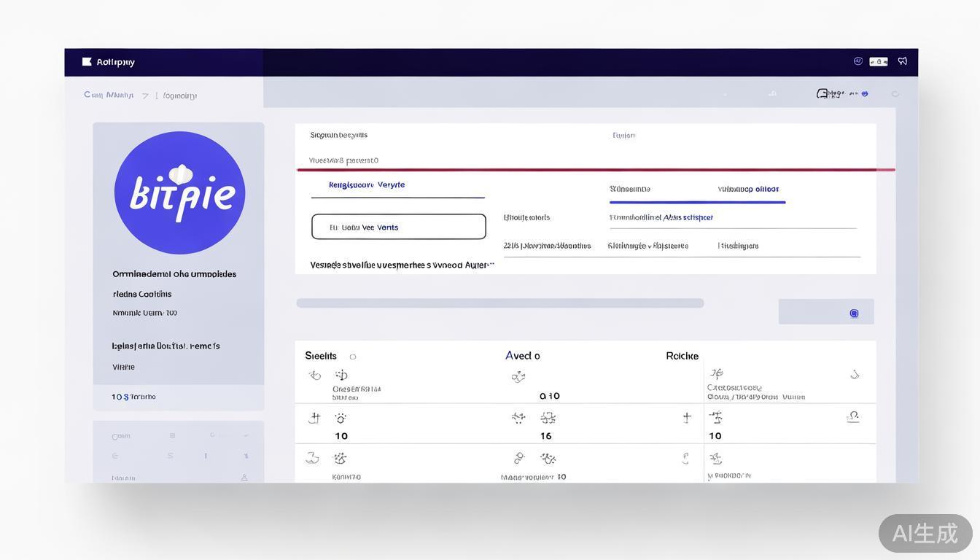The image size is (980, 560).
Task: Toggle the blue dot in the top-right toolbar
Action: click(x=865, y=94)
